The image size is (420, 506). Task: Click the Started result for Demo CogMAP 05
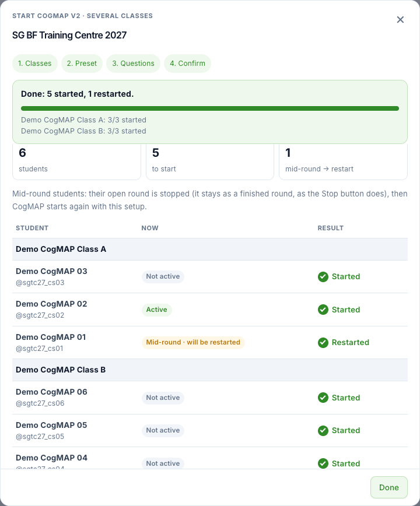click(x=346, y=430)
